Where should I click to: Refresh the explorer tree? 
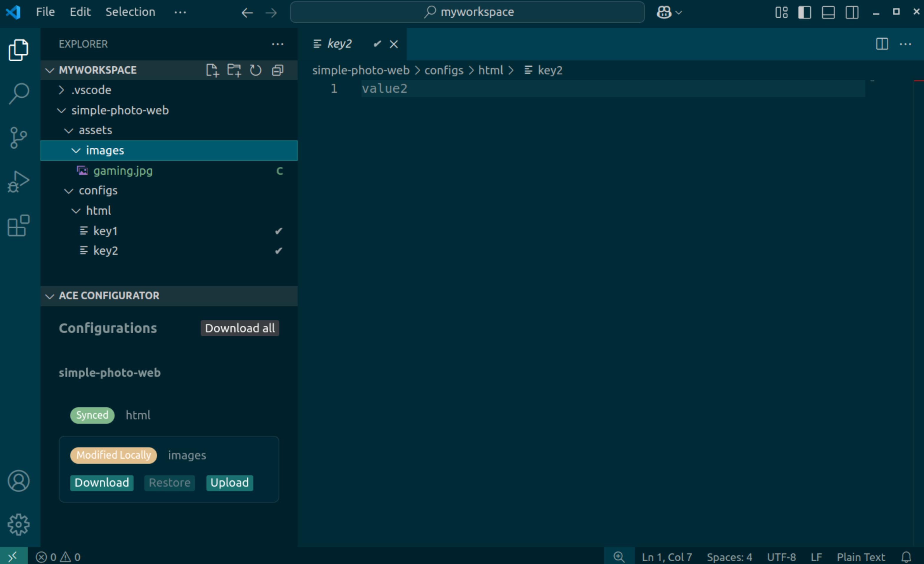256,70
